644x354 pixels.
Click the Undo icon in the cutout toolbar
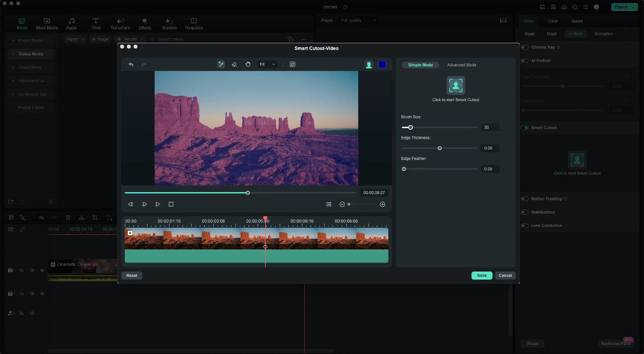(131, 64)
